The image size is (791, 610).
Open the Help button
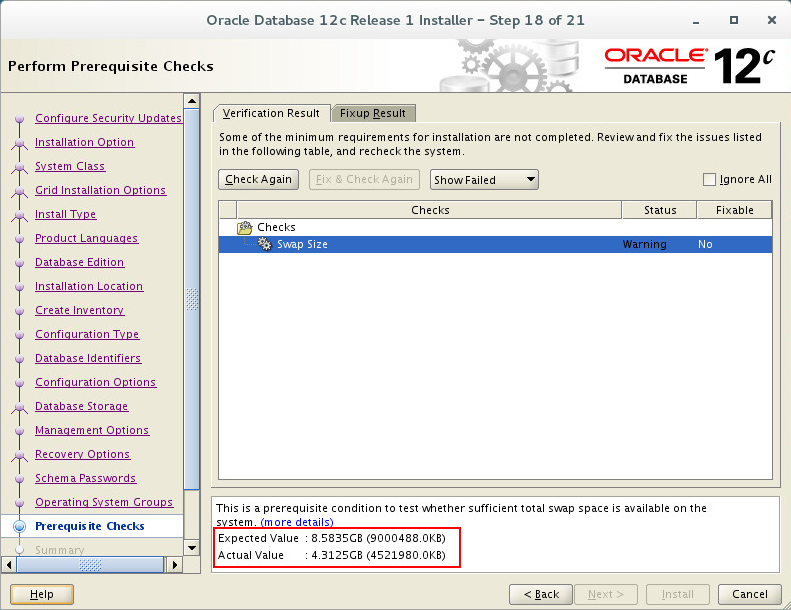(41, 594)
